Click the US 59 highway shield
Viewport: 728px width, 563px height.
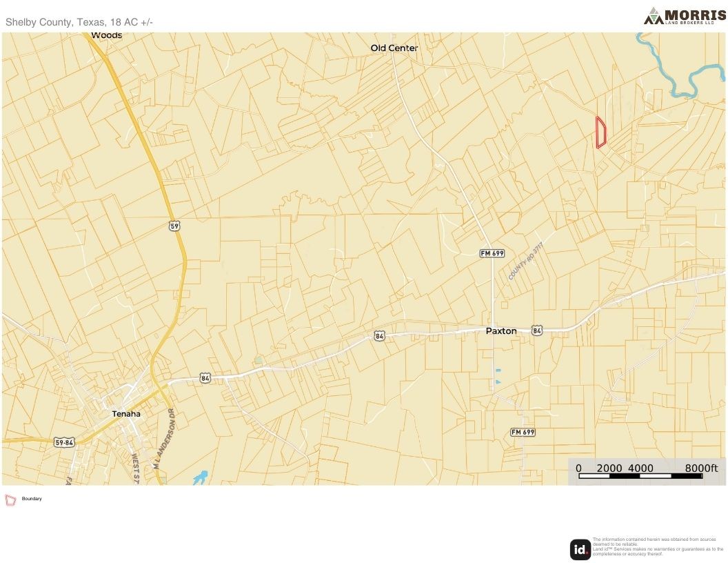(176, 226)
